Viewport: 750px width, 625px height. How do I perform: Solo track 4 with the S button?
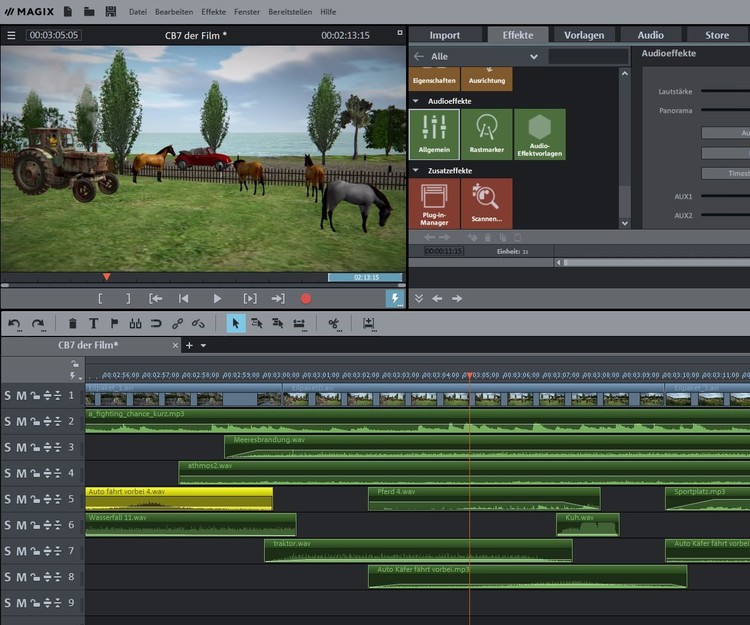pyautogui.click(x=7, y=473)
